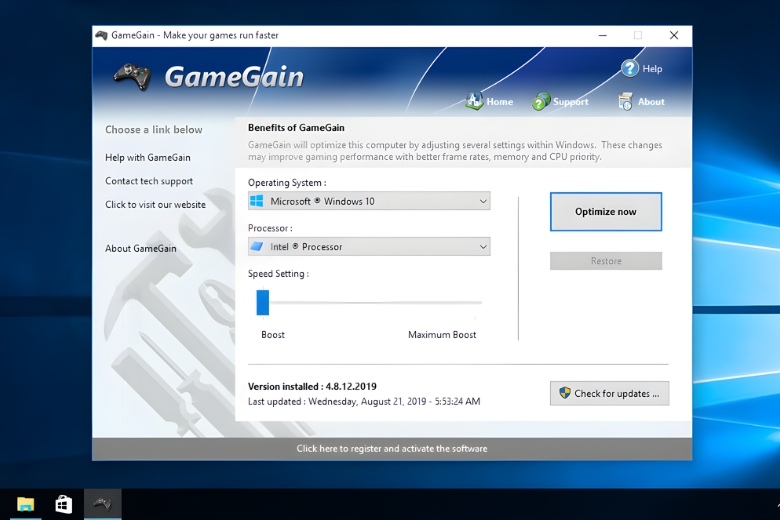Viewport: 780px width, 520px height.
Task: Click the register and activate software bar
Action: click(392, 449)
